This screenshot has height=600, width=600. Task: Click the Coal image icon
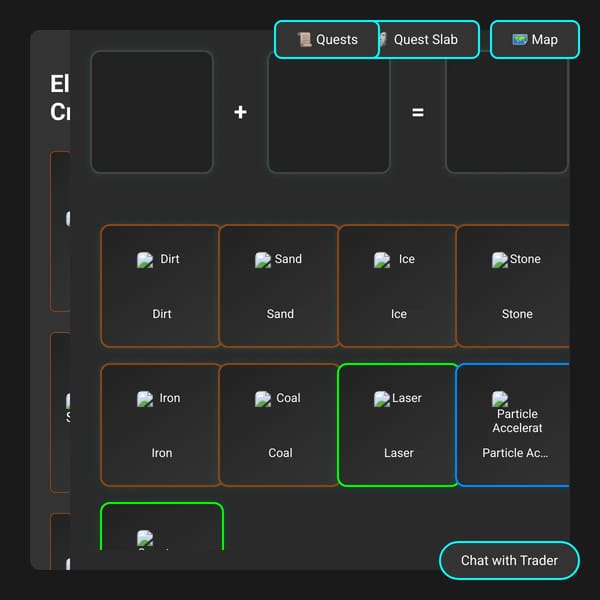(263, 399)
